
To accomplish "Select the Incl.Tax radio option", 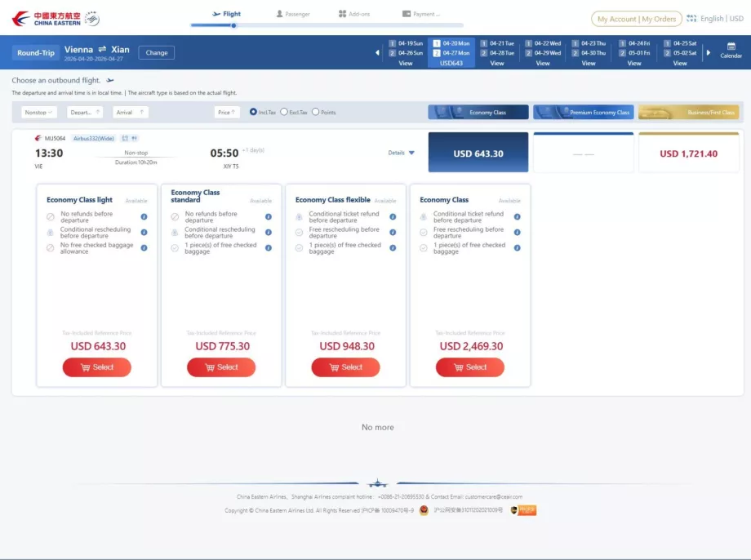I will (253, 112).
